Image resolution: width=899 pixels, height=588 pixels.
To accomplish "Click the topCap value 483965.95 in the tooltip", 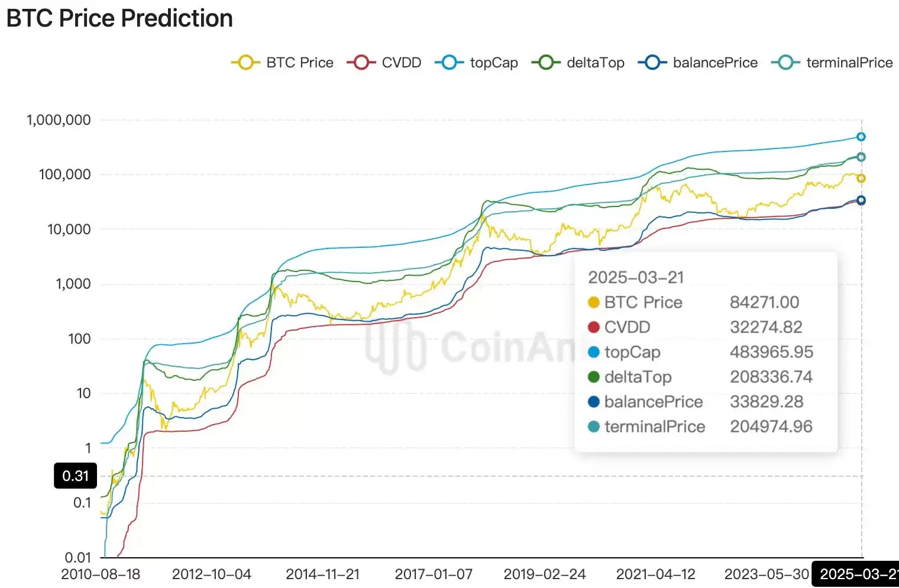I will tap(771, 352).
